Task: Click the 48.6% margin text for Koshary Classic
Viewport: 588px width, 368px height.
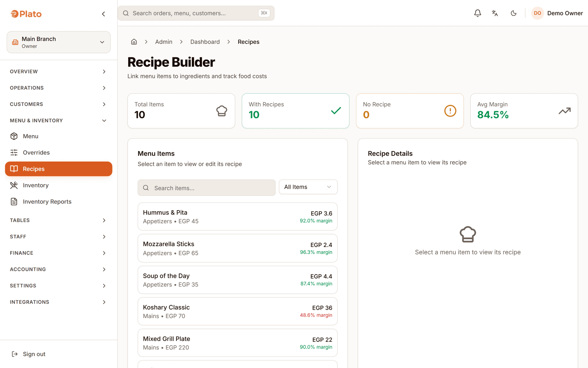Action: (x=316, y=315)
